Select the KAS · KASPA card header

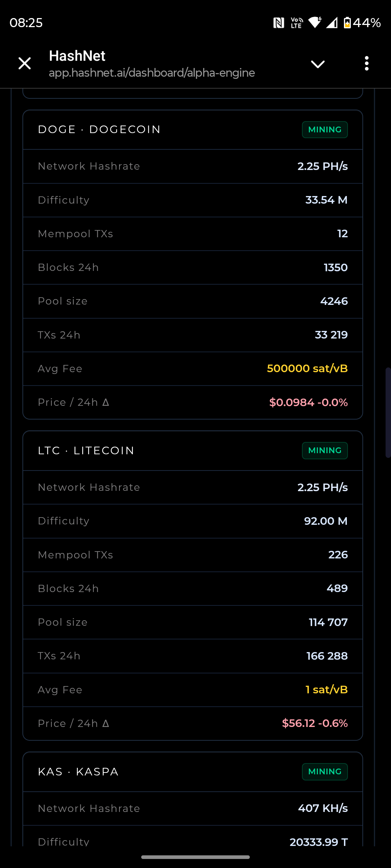point(78,772)
